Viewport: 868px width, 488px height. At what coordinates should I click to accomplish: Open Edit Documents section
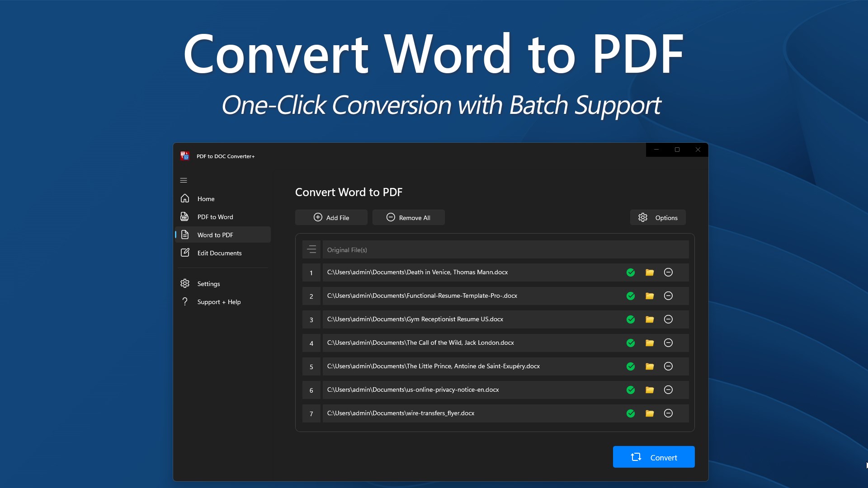click(223, 253)
